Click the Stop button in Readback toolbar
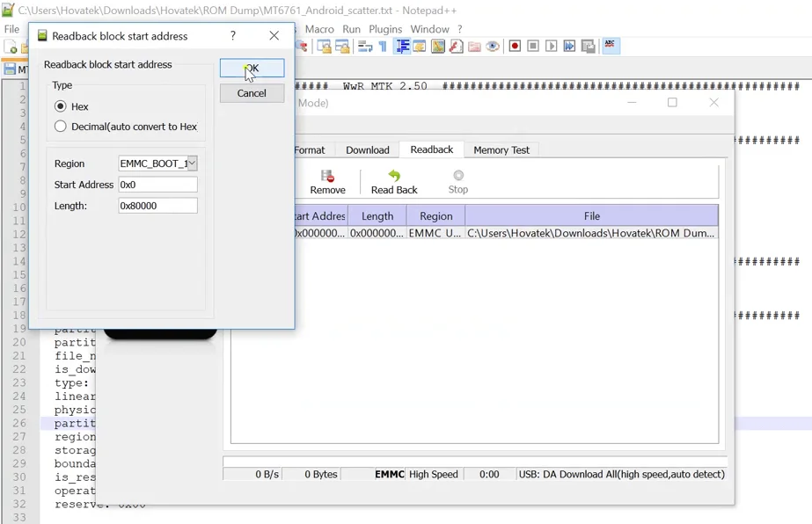The width and height of the screenshot is (812, 524). point(458,182)
